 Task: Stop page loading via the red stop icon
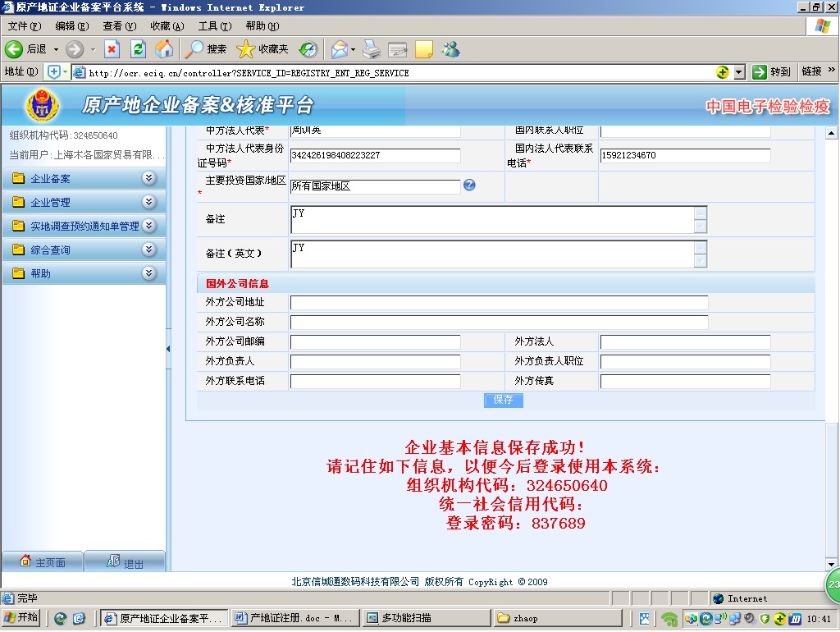[111, 49]
